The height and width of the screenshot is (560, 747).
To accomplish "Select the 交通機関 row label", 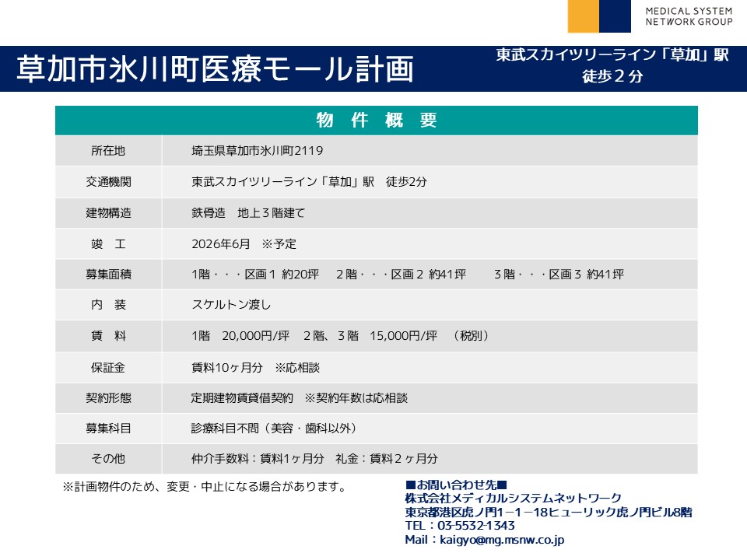I will [x=108, y=182].
